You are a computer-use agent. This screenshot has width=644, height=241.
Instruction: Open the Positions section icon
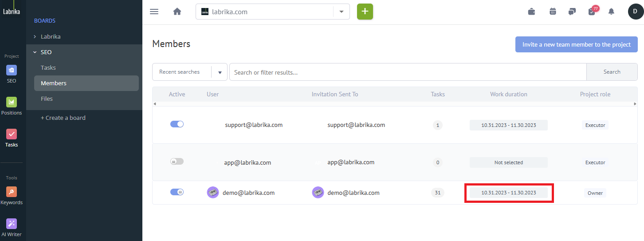point(12,102)
